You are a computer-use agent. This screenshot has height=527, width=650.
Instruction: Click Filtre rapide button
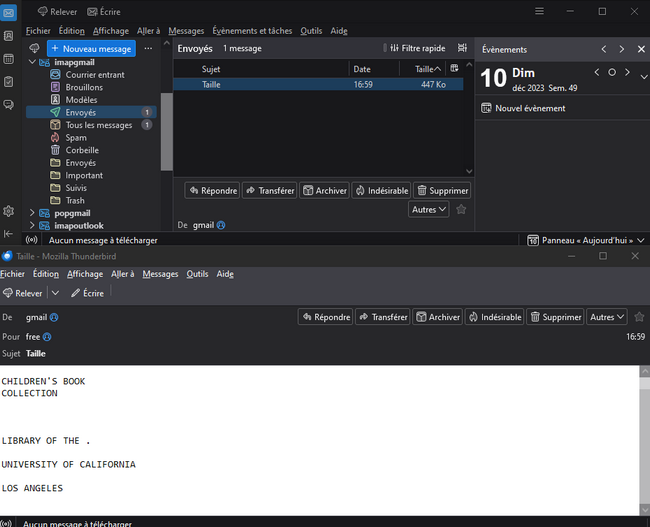point(418,48)
